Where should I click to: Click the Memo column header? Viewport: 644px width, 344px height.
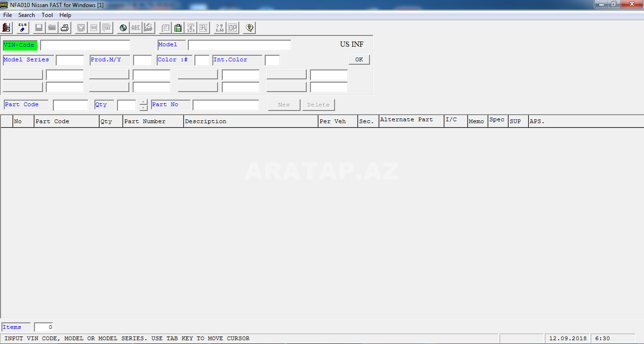point(478,121)
